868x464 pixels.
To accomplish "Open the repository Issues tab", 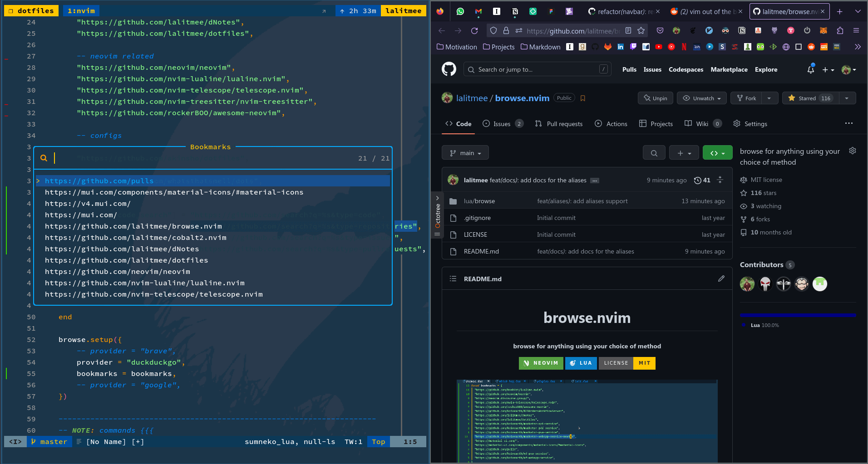I will (x=503, y=123).
